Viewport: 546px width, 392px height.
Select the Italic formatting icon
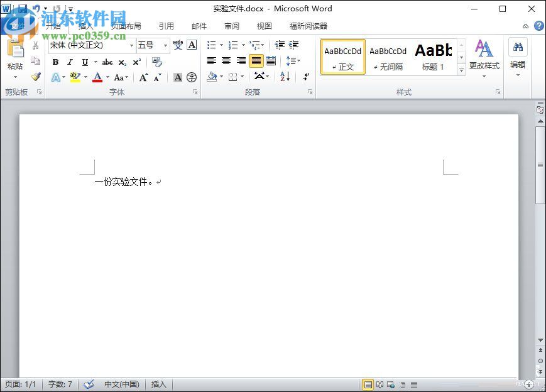point(70,62)
